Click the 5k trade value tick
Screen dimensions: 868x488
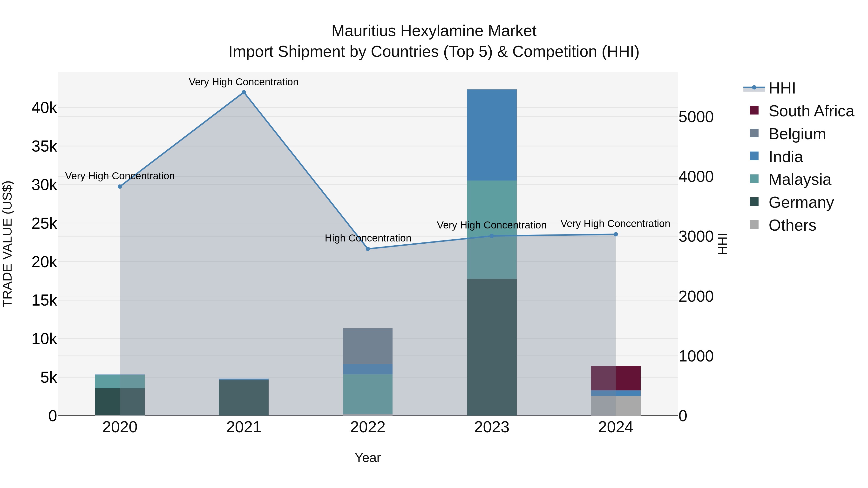click(48, 378)
